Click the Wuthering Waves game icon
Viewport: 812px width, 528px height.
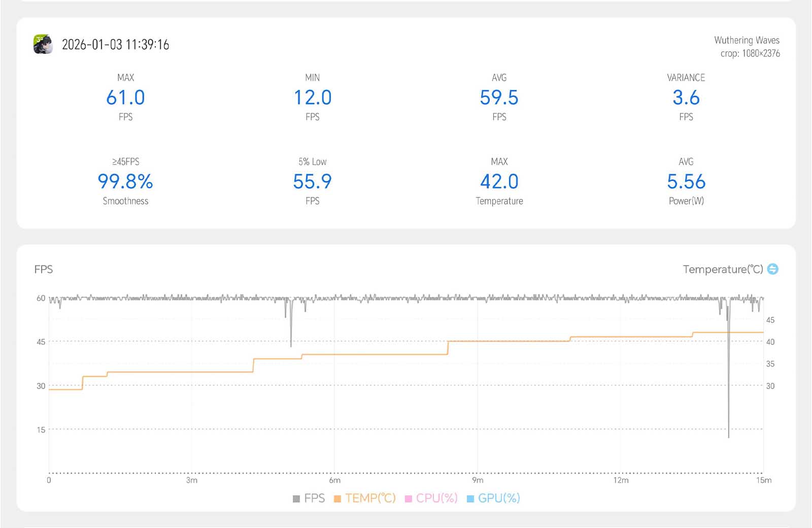click(43, 44)
